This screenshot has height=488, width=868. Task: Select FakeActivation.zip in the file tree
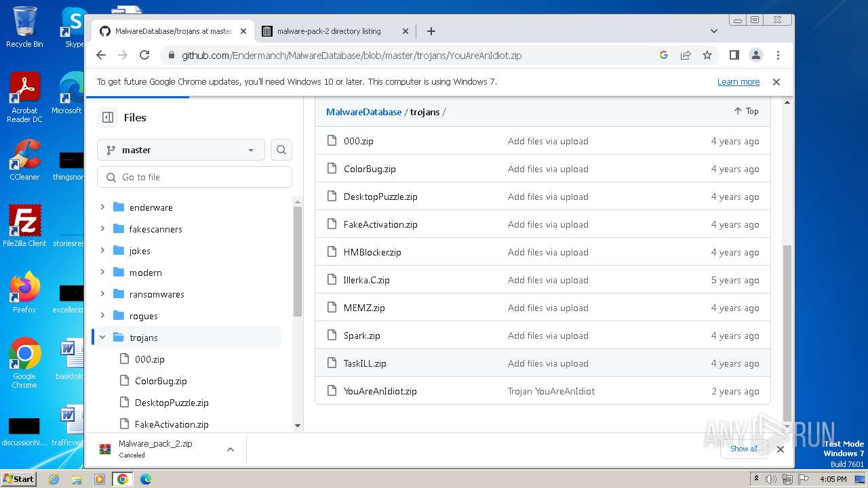(172, 424)
